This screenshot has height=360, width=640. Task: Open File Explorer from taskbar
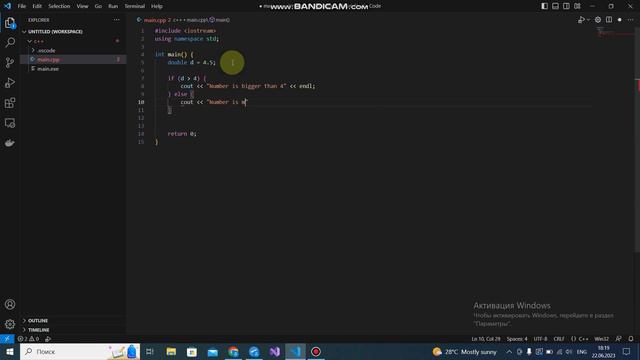click(x=171, y=351)
